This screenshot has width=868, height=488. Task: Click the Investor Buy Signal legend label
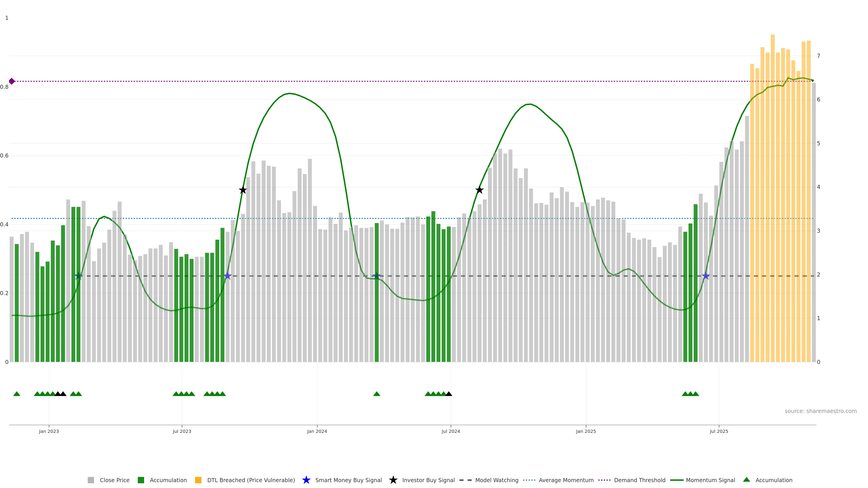(x=428, y=480)
